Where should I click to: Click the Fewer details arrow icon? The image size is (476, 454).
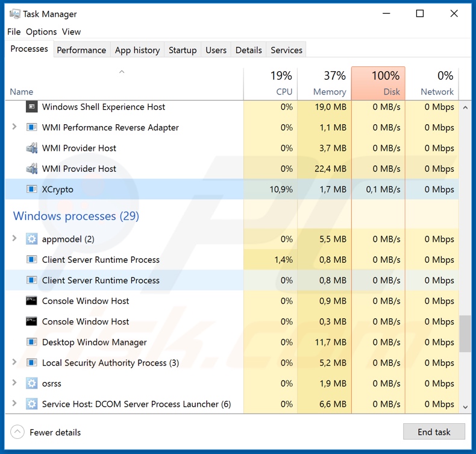[x=18, y=432]
